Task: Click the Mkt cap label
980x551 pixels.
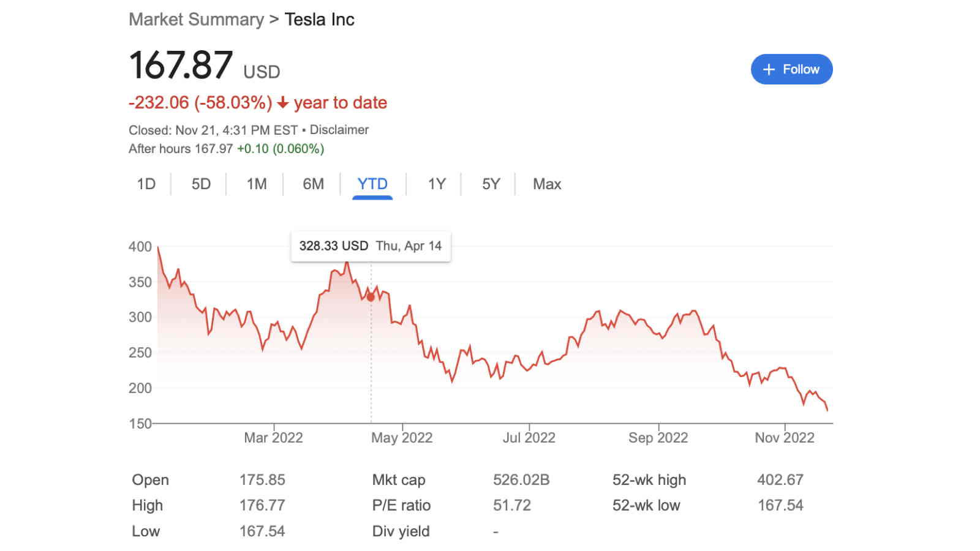Action: [399, 480]
